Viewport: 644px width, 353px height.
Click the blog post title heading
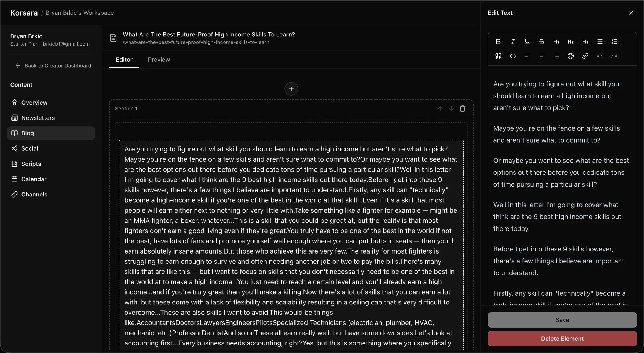coord(209,34)
